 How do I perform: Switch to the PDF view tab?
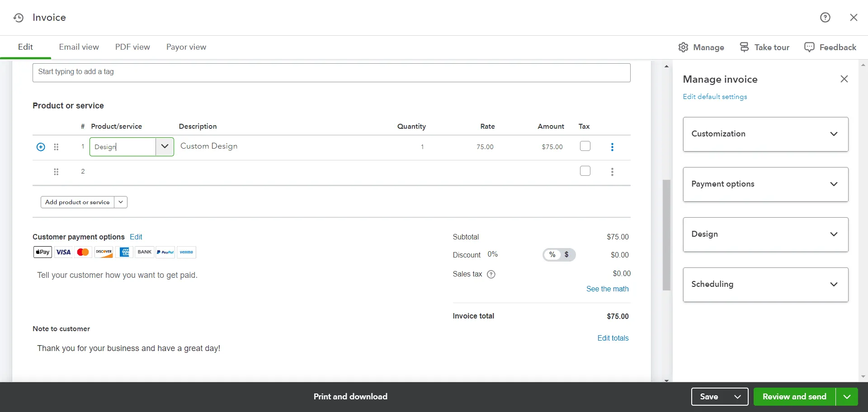tap(132, 47)
